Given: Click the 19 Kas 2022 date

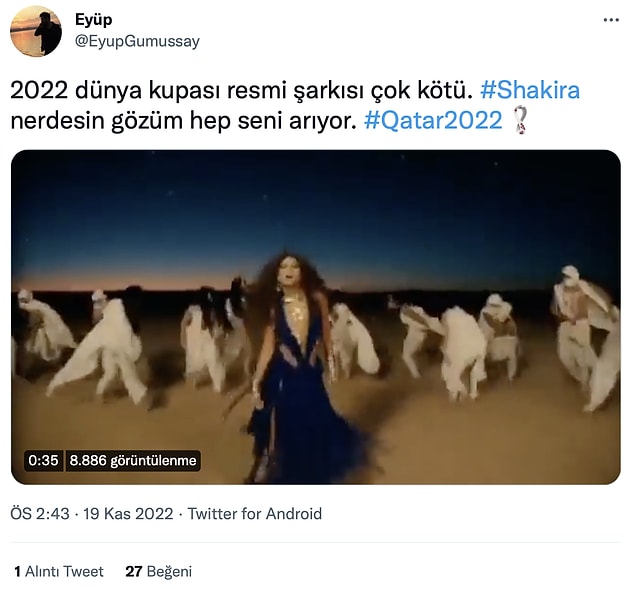Looking at the screenshot, I should (x=128, y=514).
